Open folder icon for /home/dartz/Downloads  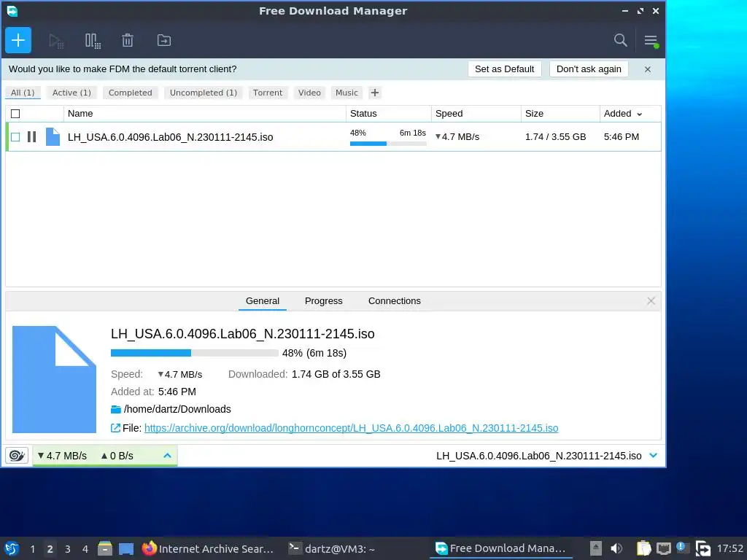(116, 410)
